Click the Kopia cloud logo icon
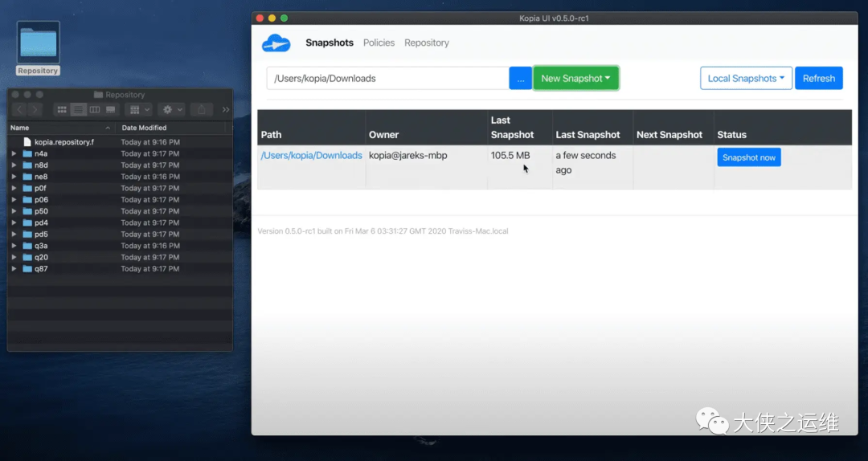This screenshot has width=868, height=461. coord(276,43)
